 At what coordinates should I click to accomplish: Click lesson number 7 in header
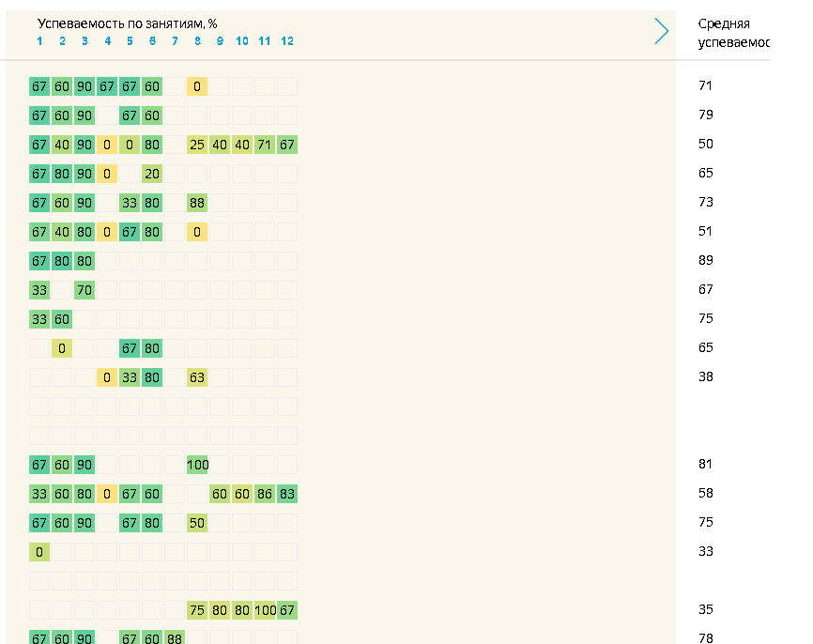tap(175, 41)
